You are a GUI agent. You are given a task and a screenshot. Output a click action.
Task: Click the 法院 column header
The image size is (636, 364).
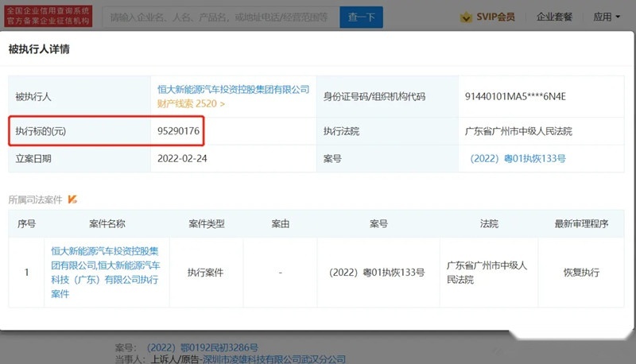tap(489, 224)
